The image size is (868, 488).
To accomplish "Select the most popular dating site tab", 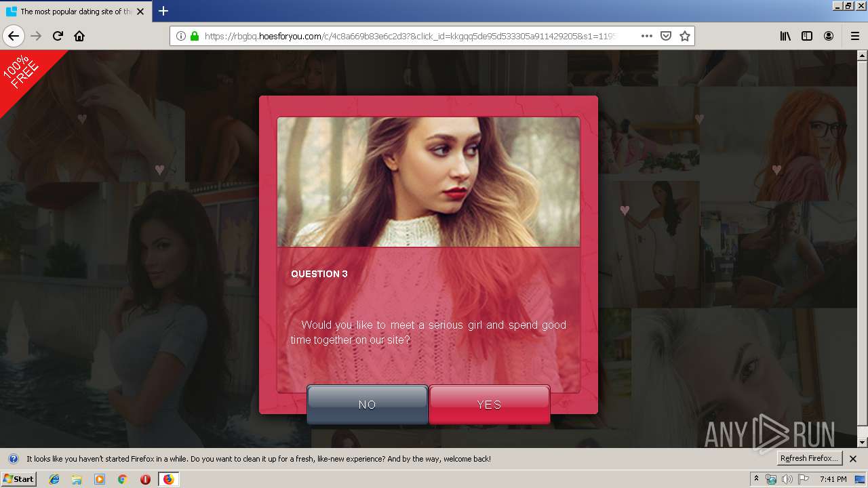I will (75, 12).
